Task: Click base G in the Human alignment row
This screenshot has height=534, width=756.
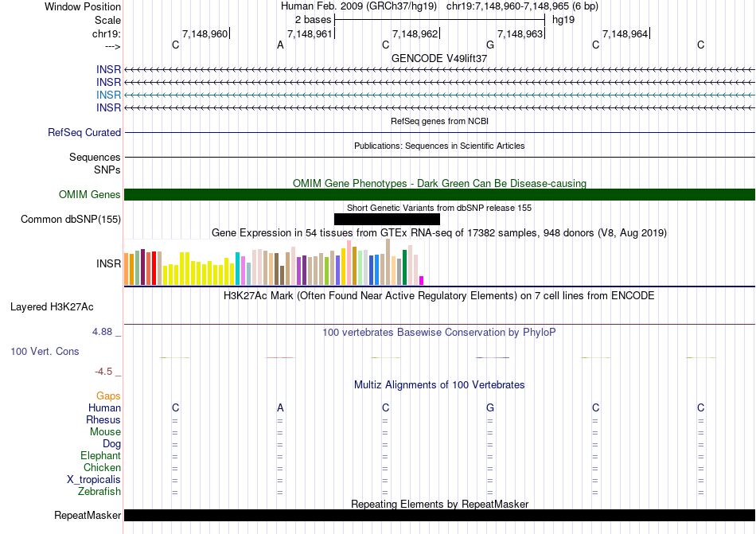Action: click(490, 407)
